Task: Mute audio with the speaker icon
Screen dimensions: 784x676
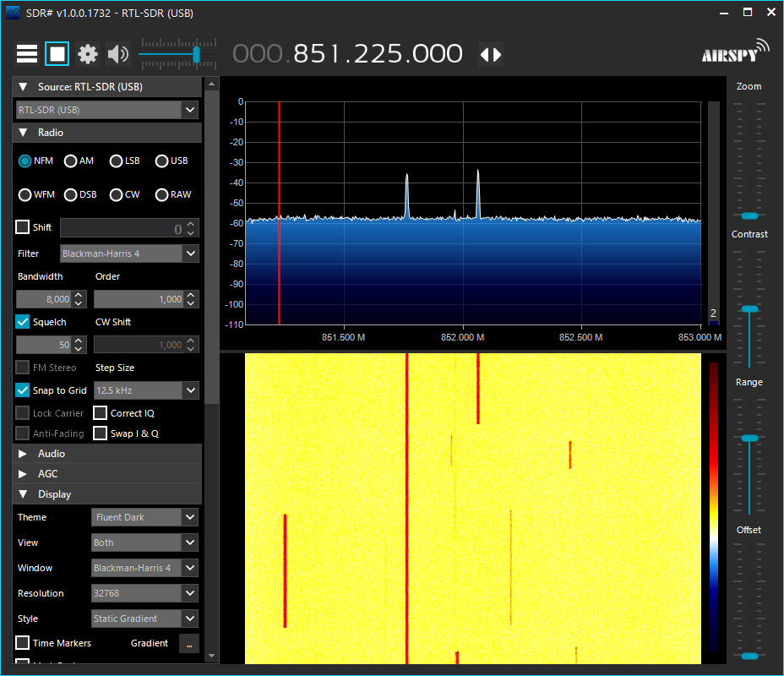Action: click(x=117, y=55)
